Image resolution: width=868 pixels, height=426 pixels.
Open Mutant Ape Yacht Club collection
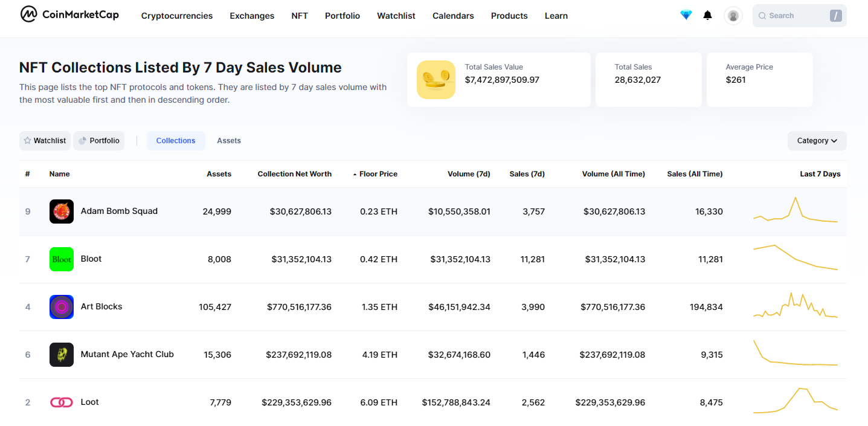[127, 354]
